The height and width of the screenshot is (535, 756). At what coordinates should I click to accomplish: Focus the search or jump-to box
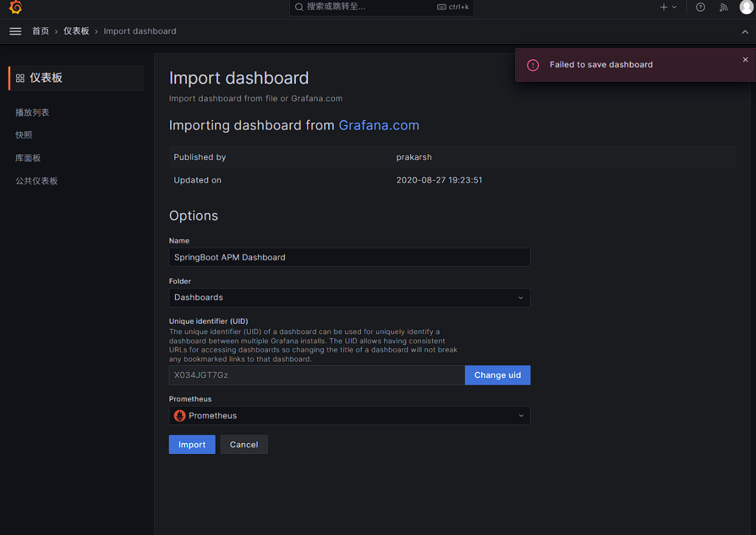(381, 7)
